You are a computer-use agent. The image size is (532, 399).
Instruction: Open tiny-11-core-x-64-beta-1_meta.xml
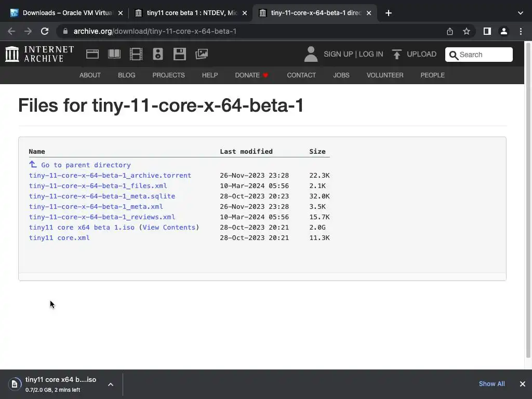(x=96, y=207)
